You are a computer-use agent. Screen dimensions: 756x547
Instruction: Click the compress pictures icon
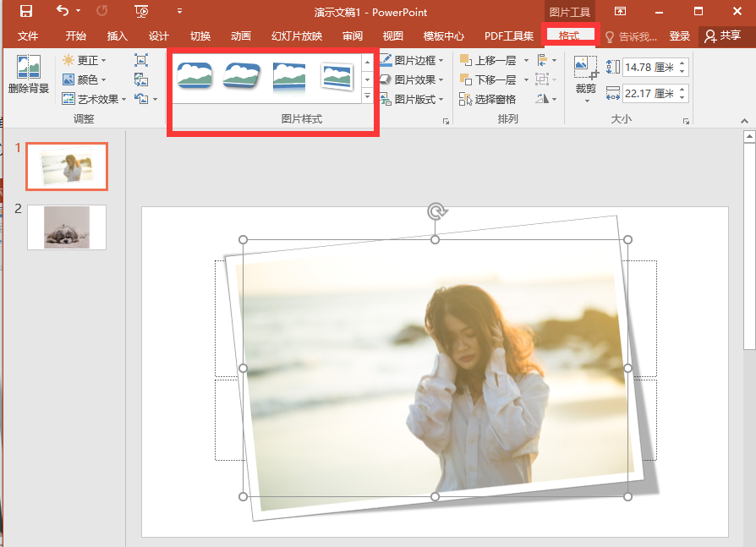click(140, 60)
